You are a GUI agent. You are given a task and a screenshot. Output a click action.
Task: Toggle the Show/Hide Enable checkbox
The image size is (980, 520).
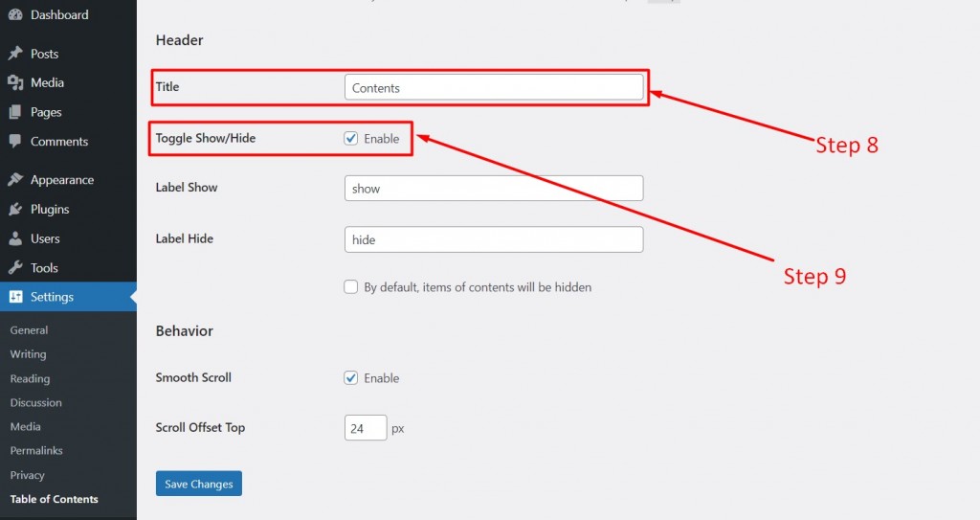tap(350, 138)
